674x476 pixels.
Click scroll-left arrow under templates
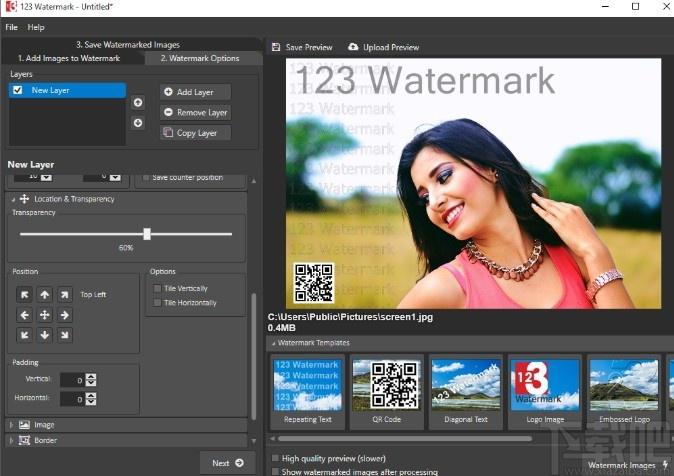click(273, 439)
